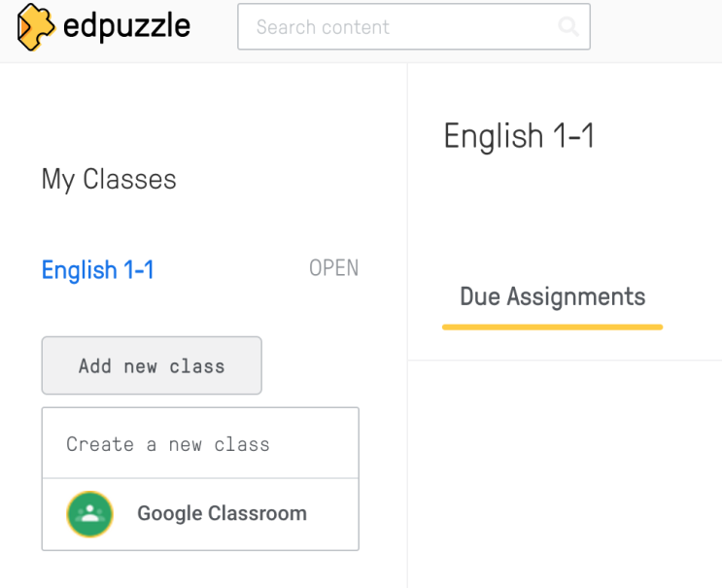Click the English 1-1 page title
The width and height of the screenshot is (722, 588).
click(519, 136)
